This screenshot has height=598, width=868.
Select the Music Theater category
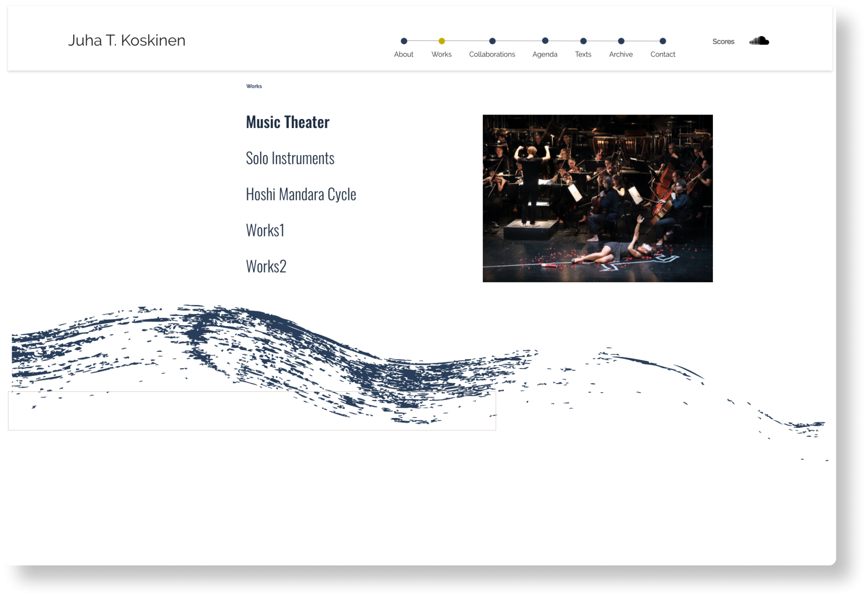click(288, 122)
